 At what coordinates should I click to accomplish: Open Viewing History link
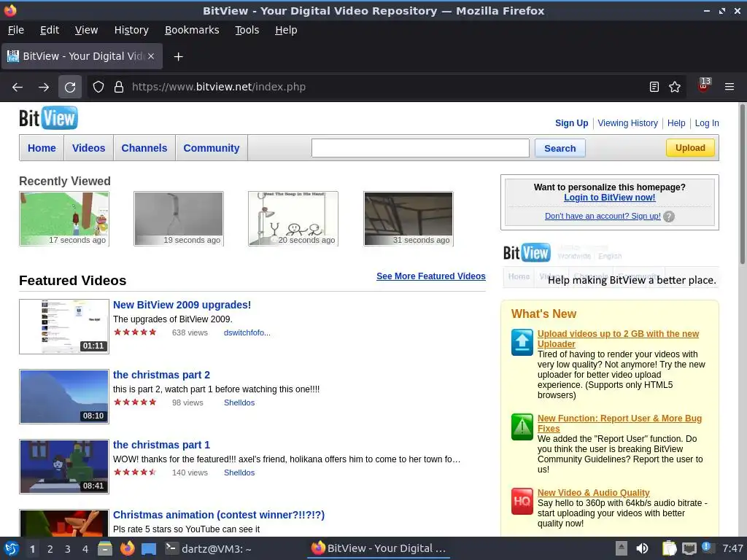pyautogui.click(x=627, y=123)
